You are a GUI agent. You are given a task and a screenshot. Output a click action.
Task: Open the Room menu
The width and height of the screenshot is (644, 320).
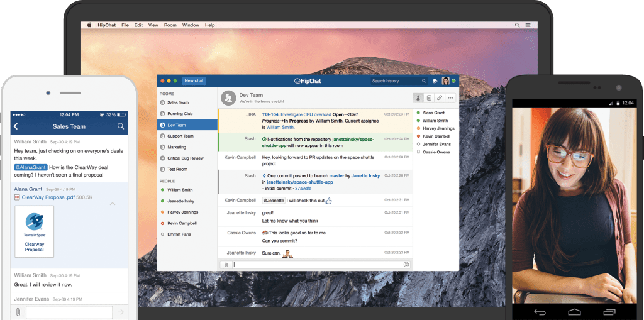(170, 25)
